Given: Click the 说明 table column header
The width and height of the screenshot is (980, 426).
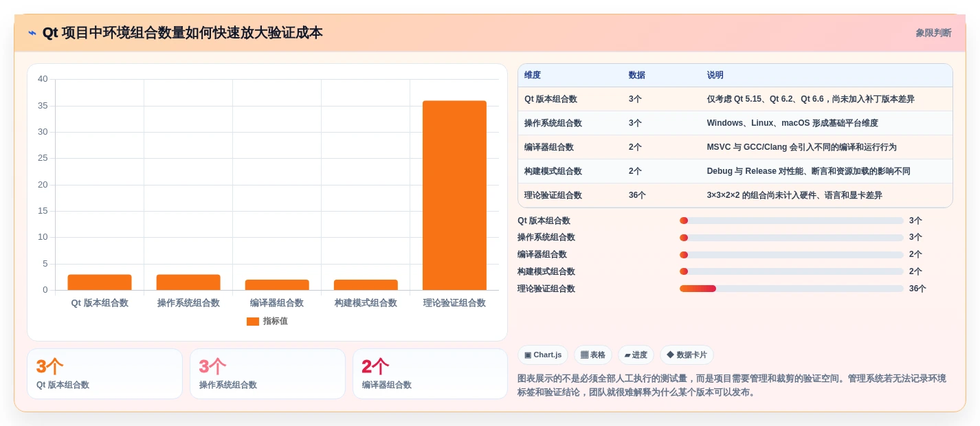Looking at the screenshot, I should 715,75.
